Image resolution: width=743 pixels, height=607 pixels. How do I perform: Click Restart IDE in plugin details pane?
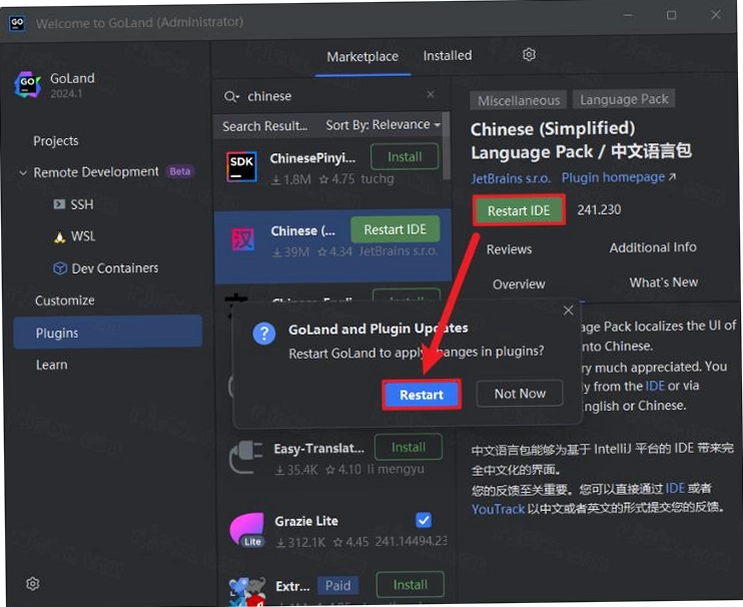(x=519, y=210)
